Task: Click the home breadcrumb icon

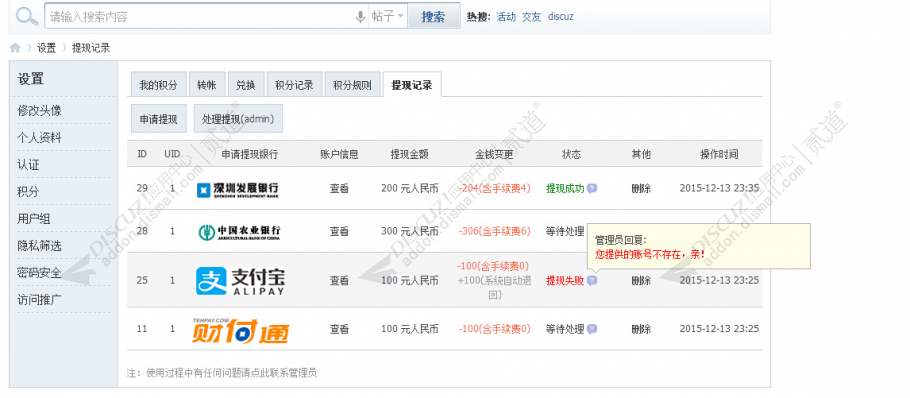Action: tap(15, 48)
